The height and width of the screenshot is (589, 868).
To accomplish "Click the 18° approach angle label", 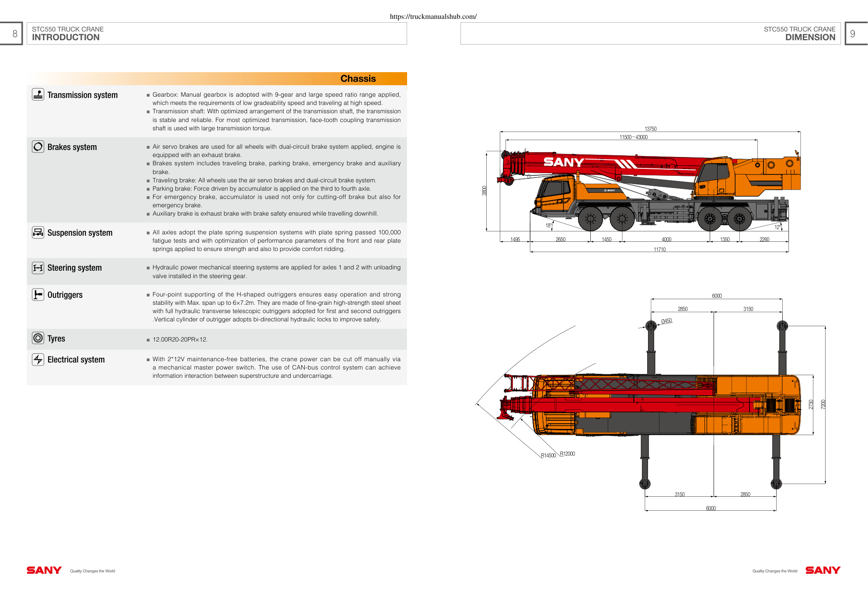I will point(548,226).
